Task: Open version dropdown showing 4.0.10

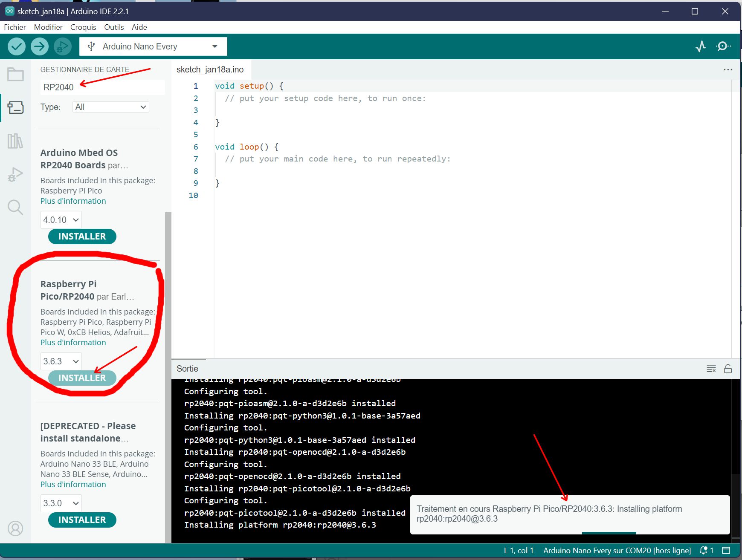Action: click(61, 220)
